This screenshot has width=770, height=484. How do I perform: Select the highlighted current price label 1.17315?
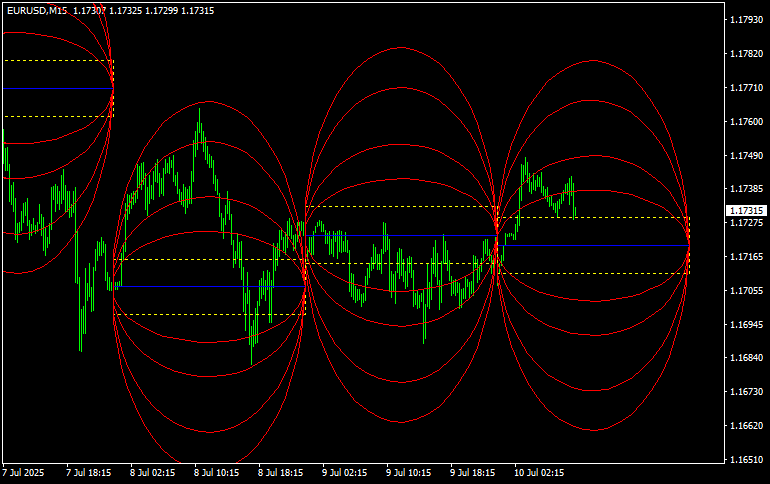click(746, 211)
